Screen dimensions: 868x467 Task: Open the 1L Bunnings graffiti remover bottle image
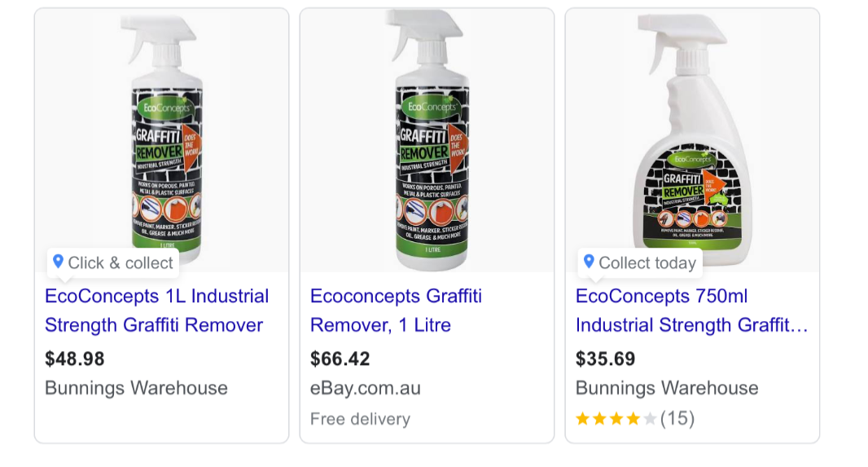[x=162, y=140]
